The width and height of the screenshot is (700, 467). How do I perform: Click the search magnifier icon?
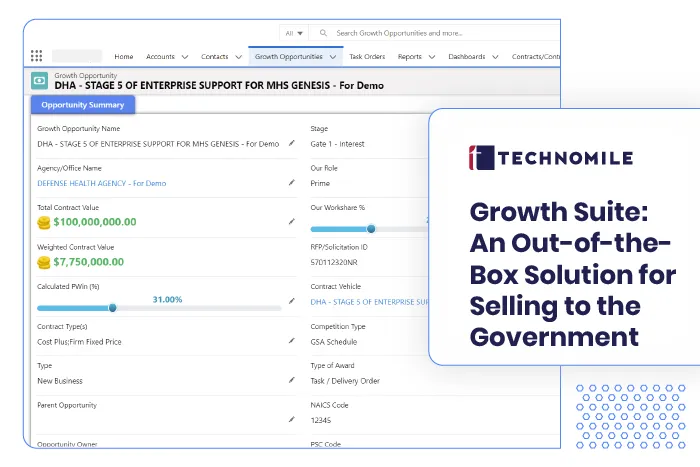pyautogui.click(x=323, y=33)
